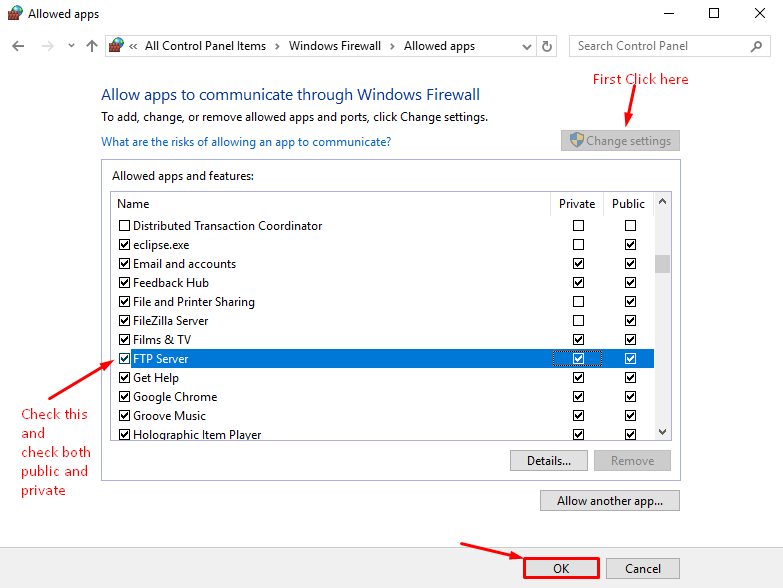Viewport: 783px width, 588px height.
Task: Enable Private for FileZilla Server
Action: [x=578, y=320]
